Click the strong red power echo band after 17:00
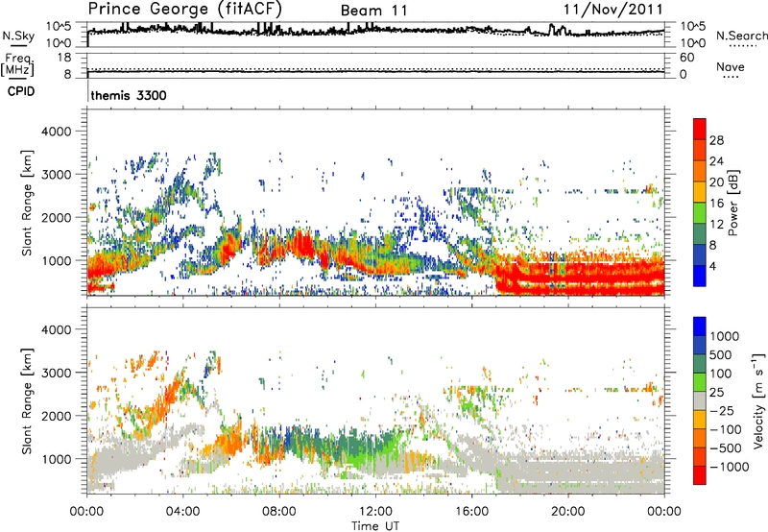 [x=581, y=278]
